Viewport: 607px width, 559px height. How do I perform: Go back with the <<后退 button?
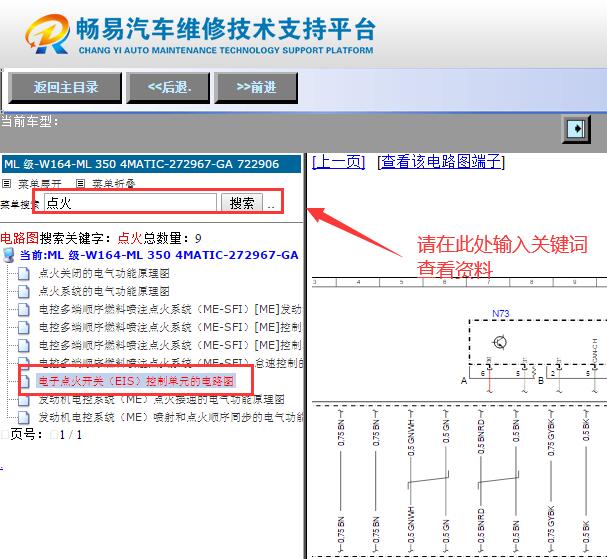click(x=168, y=87)
